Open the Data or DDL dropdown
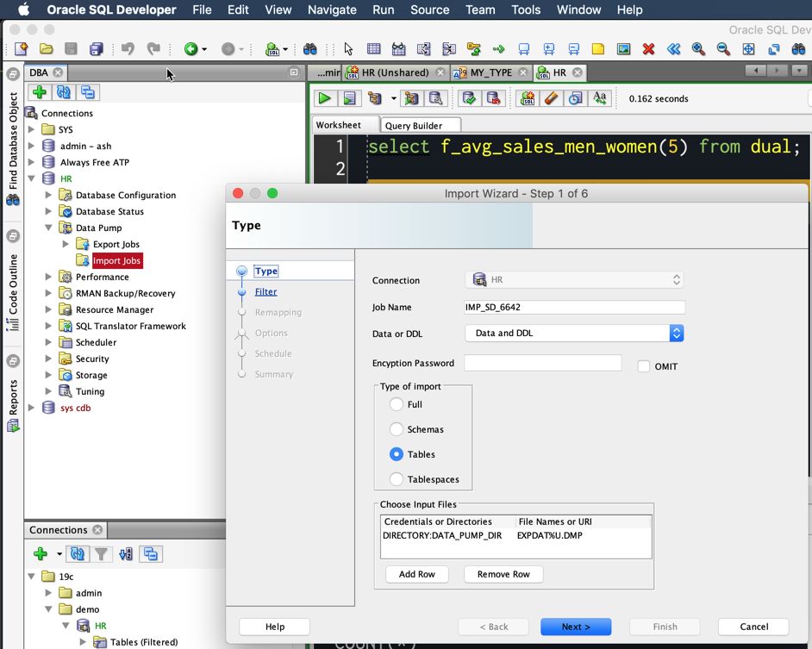This screenshot has width=812, height=649. (x=574, y=333)
